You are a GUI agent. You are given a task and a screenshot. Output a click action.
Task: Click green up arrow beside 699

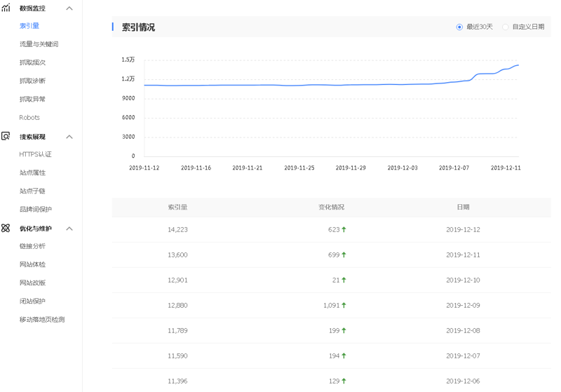344,255
